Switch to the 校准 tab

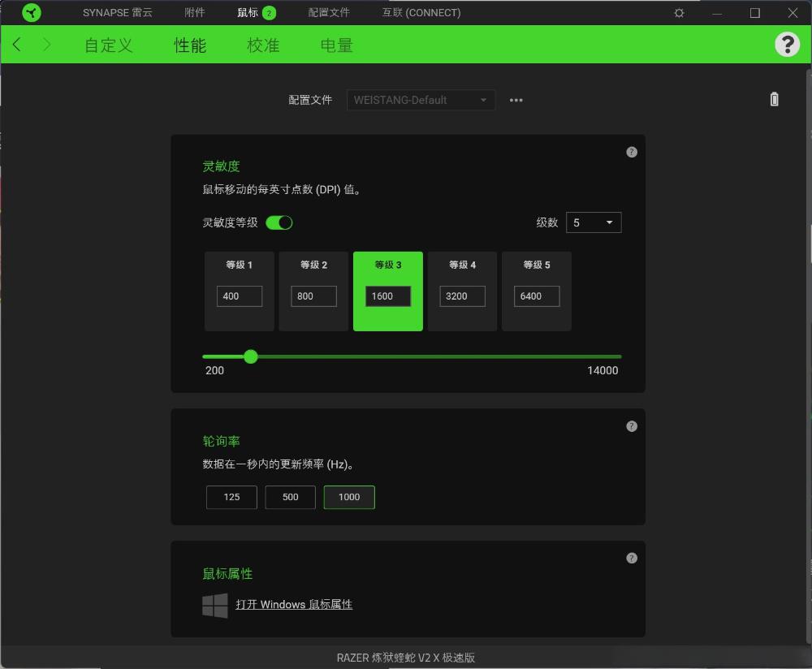click(263, 45)
